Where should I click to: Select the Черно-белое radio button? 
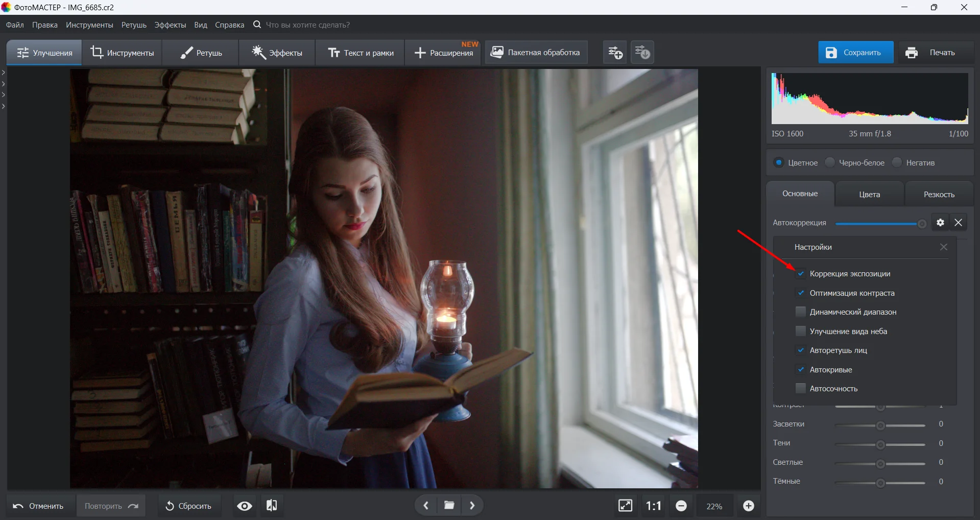pos(830,162)
